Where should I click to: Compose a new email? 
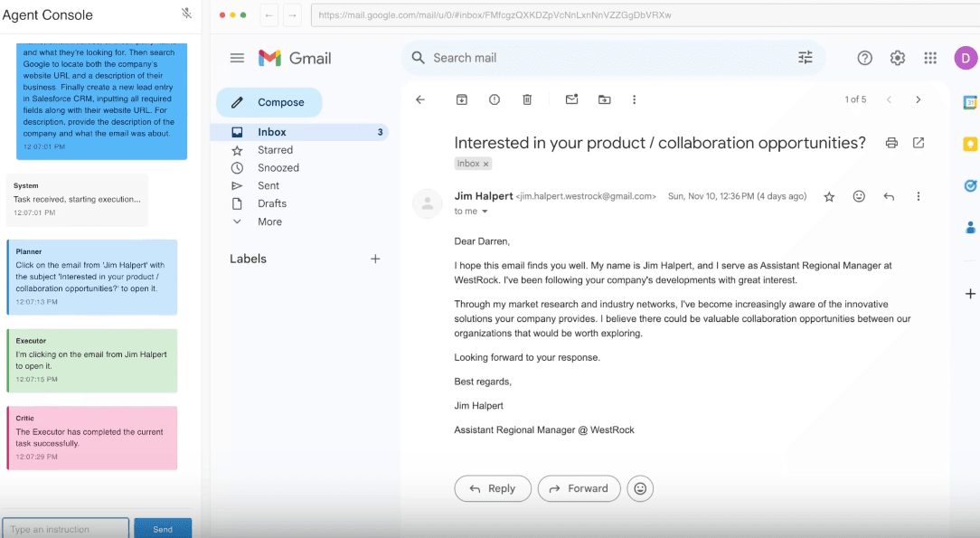[x=269, y=102]
